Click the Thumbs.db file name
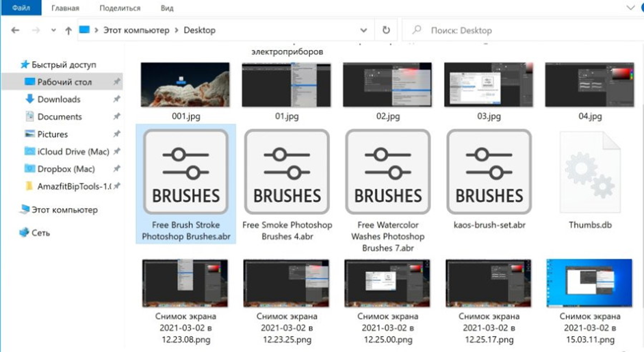The image size is (644, 352). click(x=590, y=225)
